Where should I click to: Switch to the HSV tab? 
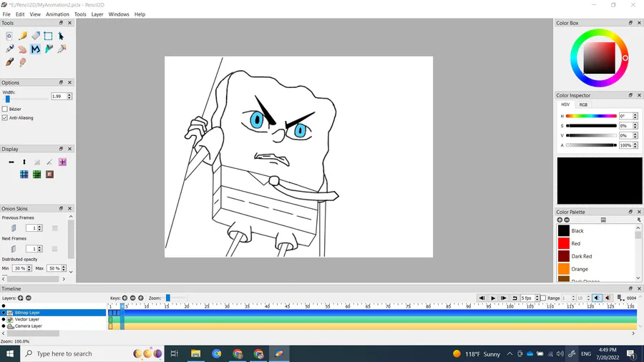[565, 104]
